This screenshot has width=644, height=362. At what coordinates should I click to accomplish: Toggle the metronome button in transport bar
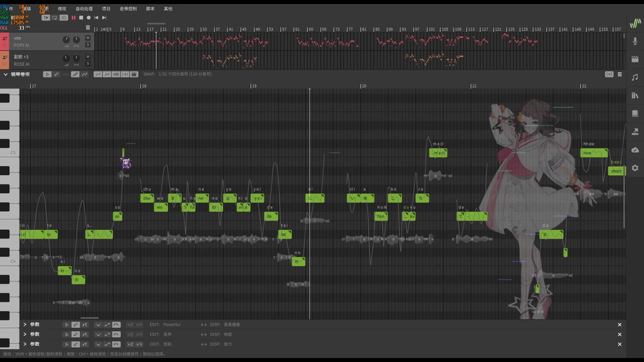(64, 17)
